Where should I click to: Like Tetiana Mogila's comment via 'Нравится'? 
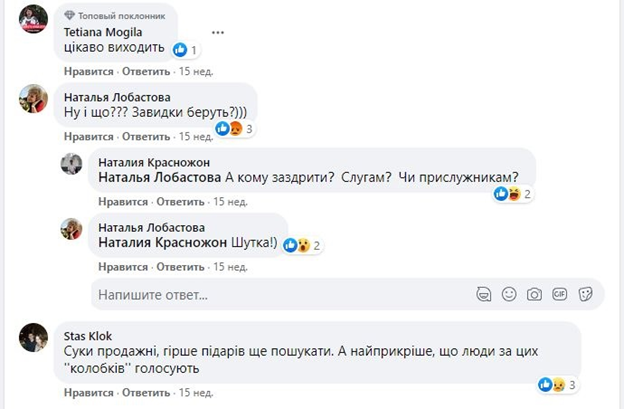(87, 72)
